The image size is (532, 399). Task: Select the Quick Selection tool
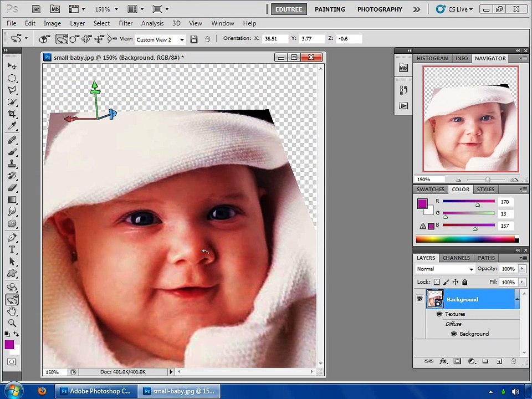[12, 102]
